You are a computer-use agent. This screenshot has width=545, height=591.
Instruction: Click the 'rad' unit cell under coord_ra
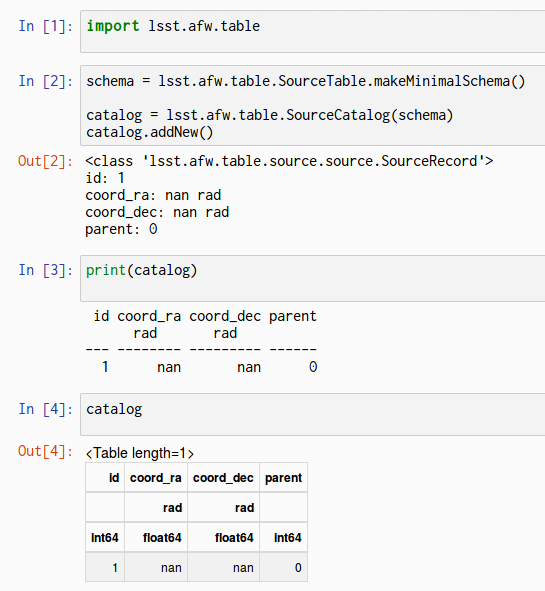pos(156,507)
